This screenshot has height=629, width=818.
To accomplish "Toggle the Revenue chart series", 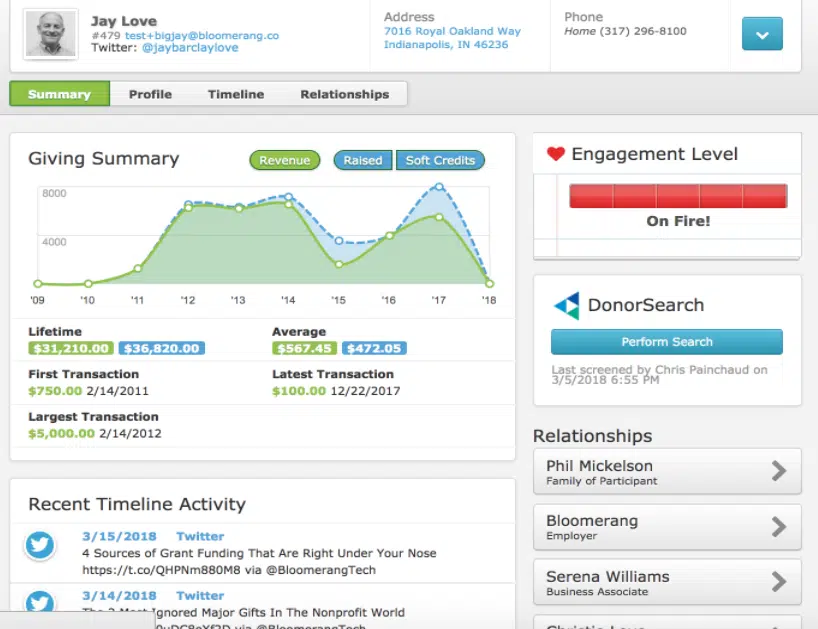I will pyautogui.click(x=284, y=160).
